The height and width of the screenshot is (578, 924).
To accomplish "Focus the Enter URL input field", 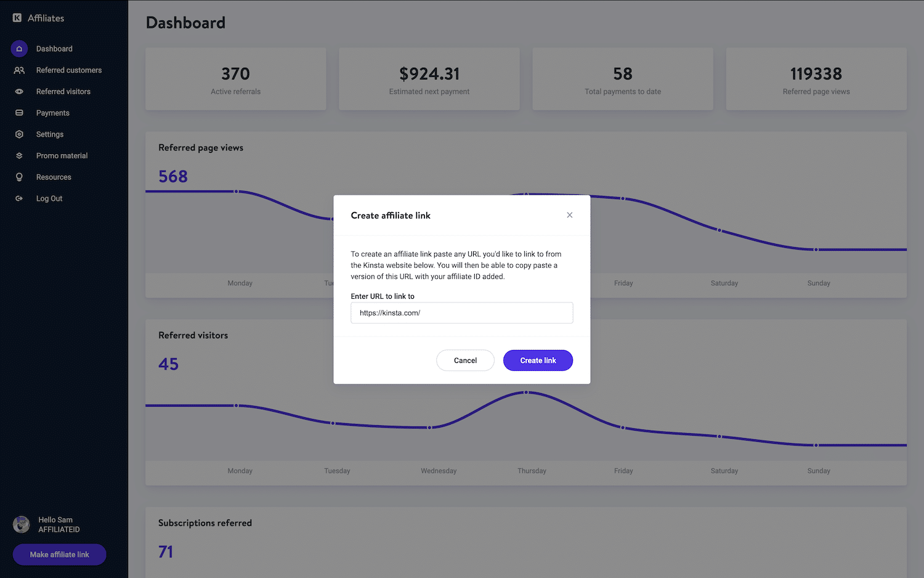I will click(462, 313).
